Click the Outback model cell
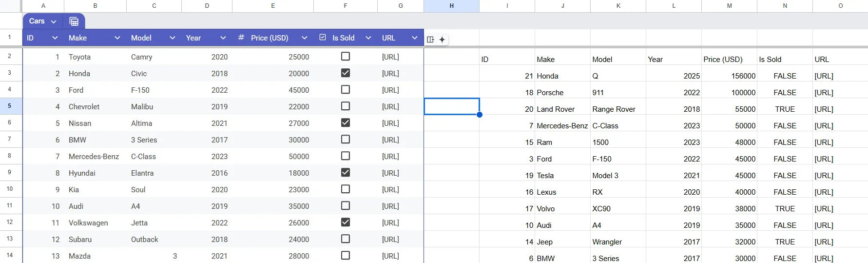Viewport: 868px width, 263px height. pos(154,240)
